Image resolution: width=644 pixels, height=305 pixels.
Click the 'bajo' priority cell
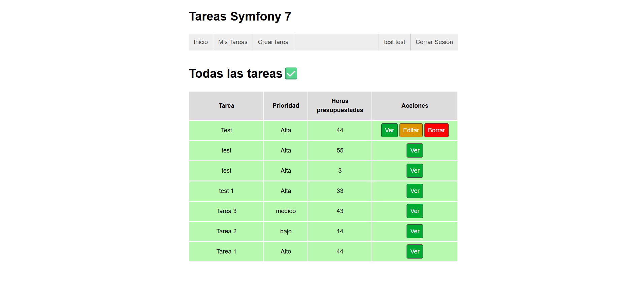286,231
